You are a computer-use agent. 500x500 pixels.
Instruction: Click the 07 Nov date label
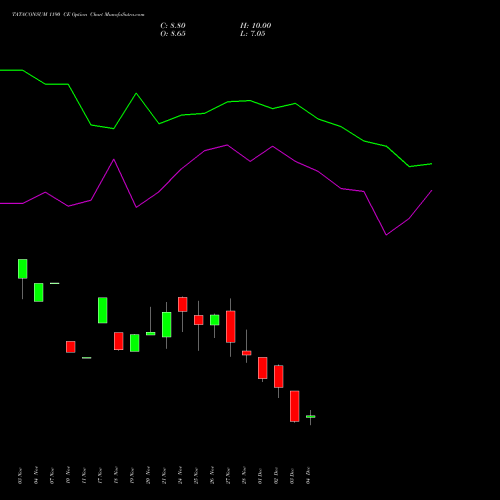point(52,476)
